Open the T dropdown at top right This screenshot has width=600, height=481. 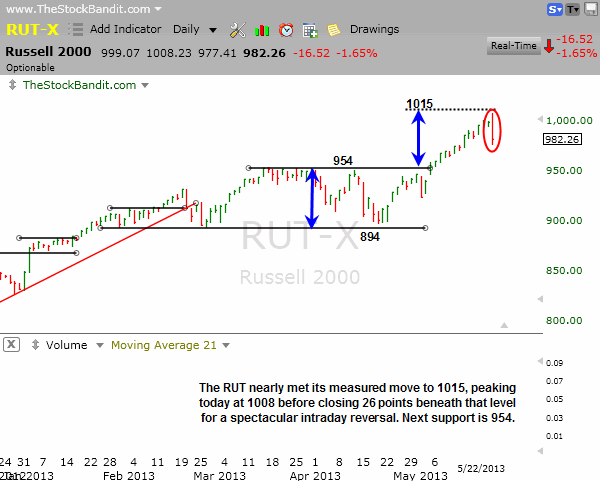coord(573,10)
